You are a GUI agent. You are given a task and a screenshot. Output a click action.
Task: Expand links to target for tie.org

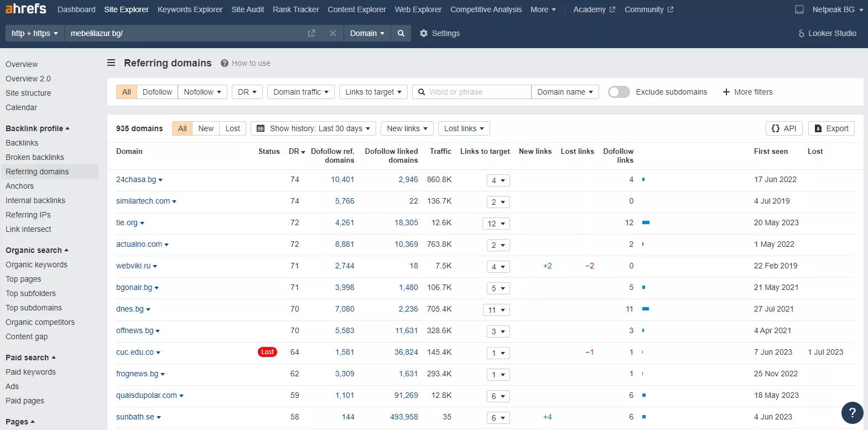tap(496, 224)
